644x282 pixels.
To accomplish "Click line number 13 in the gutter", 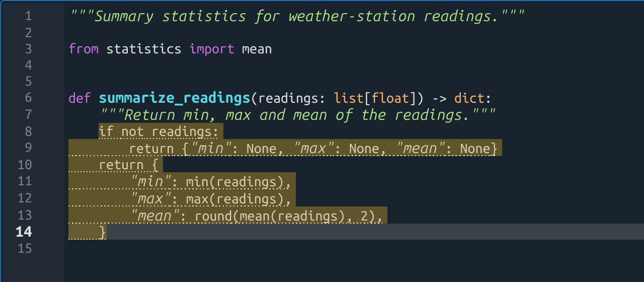I will pyautogui.click(x=24, y=215).
